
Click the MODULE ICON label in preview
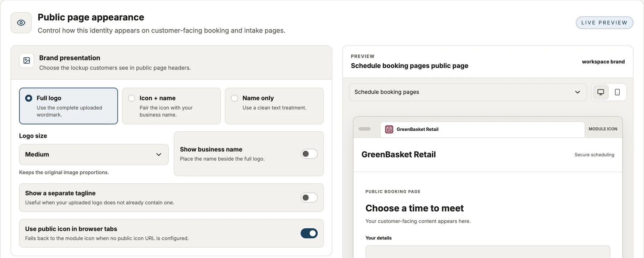tap(603, 129)
